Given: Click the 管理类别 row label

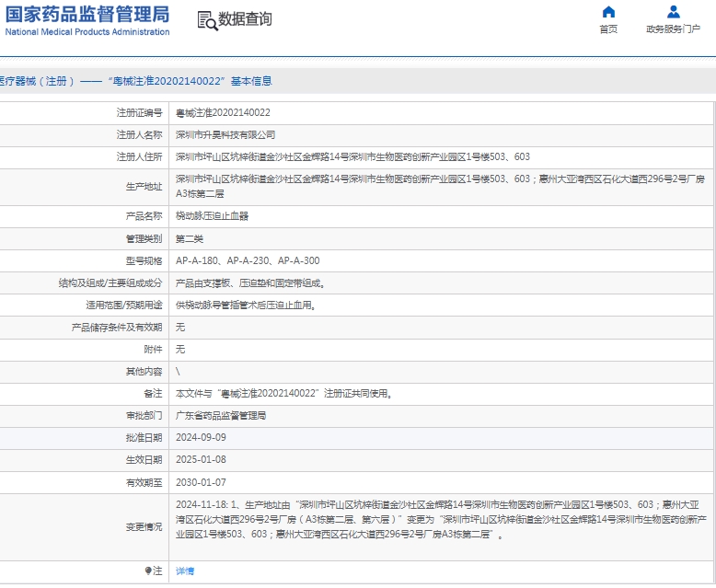Looking at the screenshot, I should click(x=144, y=238).
